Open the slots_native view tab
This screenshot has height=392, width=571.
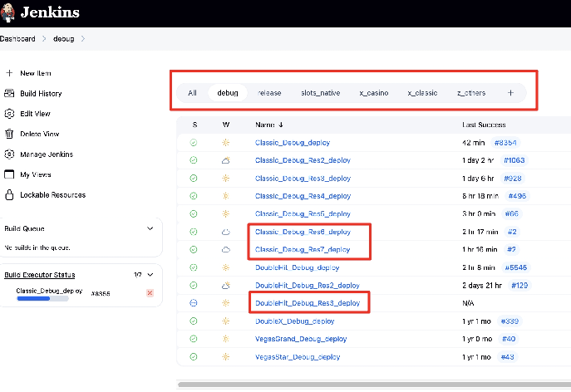pyautogui.click(x=320, y=92)
